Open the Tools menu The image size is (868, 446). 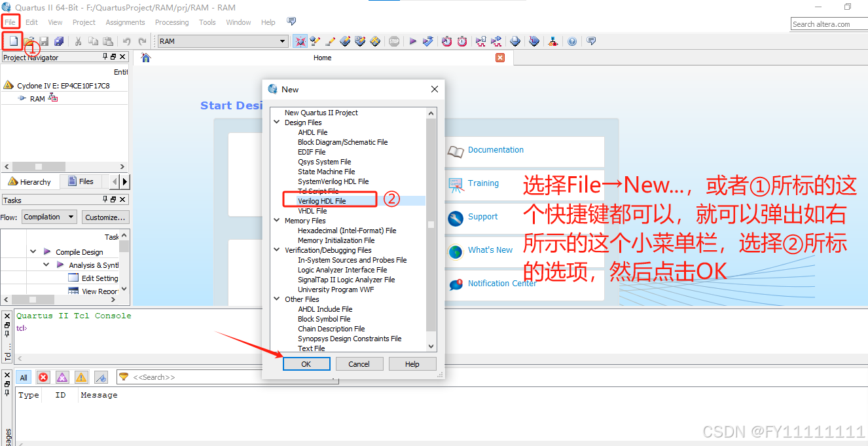point(208,22)
